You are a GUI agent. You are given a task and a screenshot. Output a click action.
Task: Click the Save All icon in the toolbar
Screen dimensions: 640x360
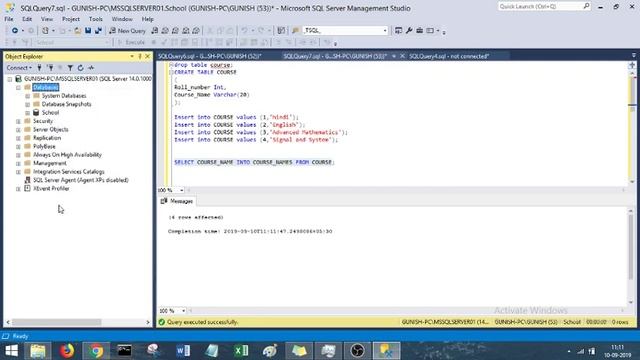tap(98, 31)
